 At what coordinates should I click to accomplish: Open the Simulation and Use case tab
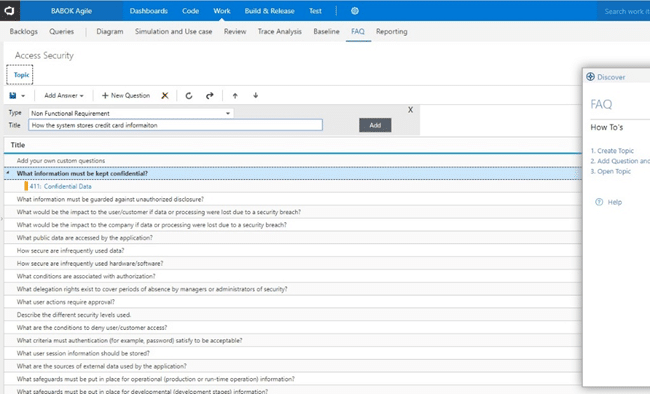(173, 32)
